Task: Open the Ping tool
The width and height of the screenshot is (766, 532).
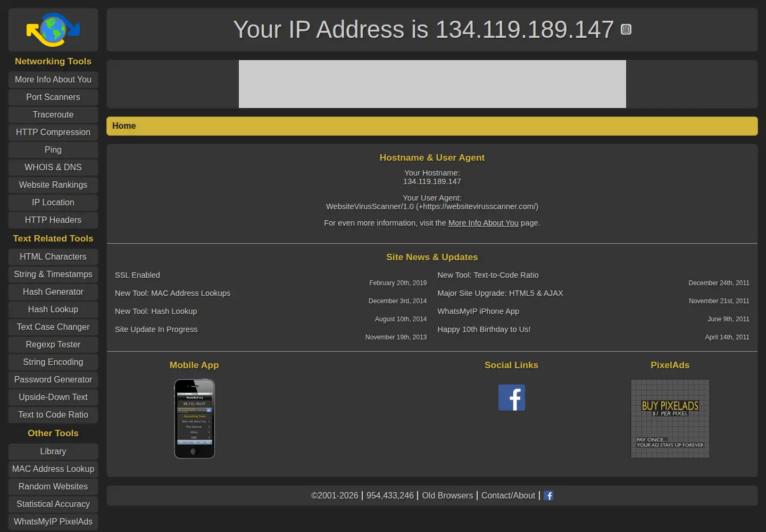Action: point(53,149)
